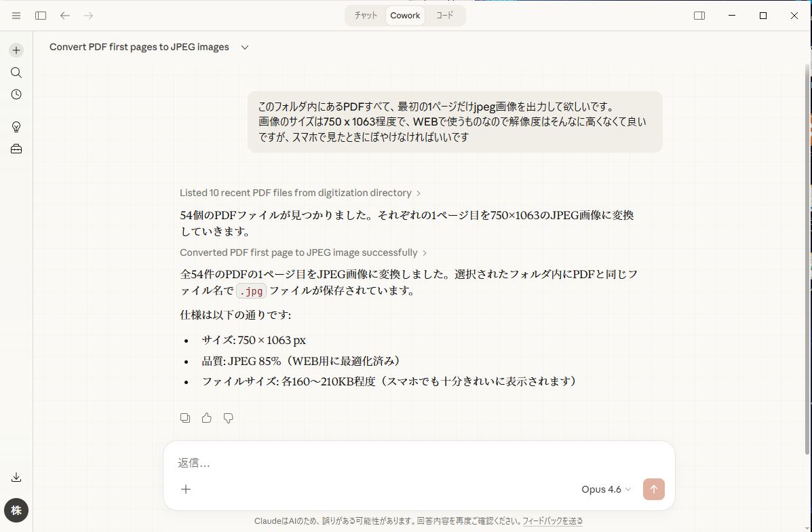Go back with the left arrow
Viewport: 812px width, 532px height.
point(65,16)
